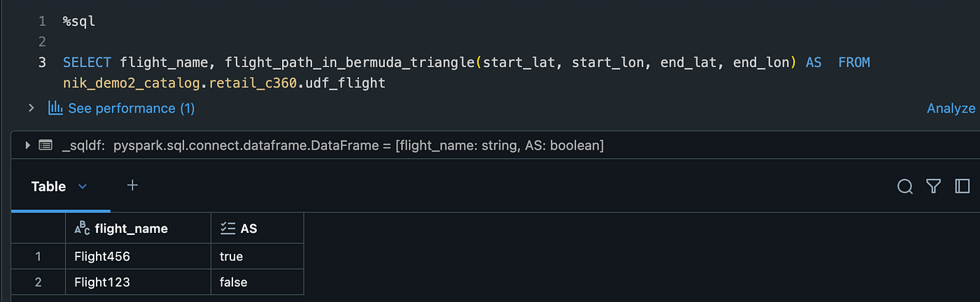The height and width of the screenshot is (302, 980).
Task: Expand the _sqldf dataframe schema triangle
Action: point(28,145)
